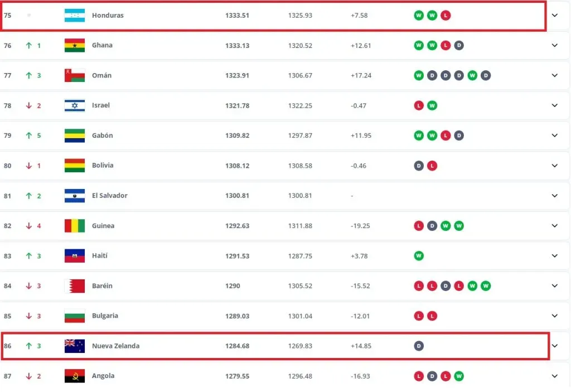Expand the El Salvador row chevron
This screenshot has width=571, height=392.
click(x=554, y=196)
